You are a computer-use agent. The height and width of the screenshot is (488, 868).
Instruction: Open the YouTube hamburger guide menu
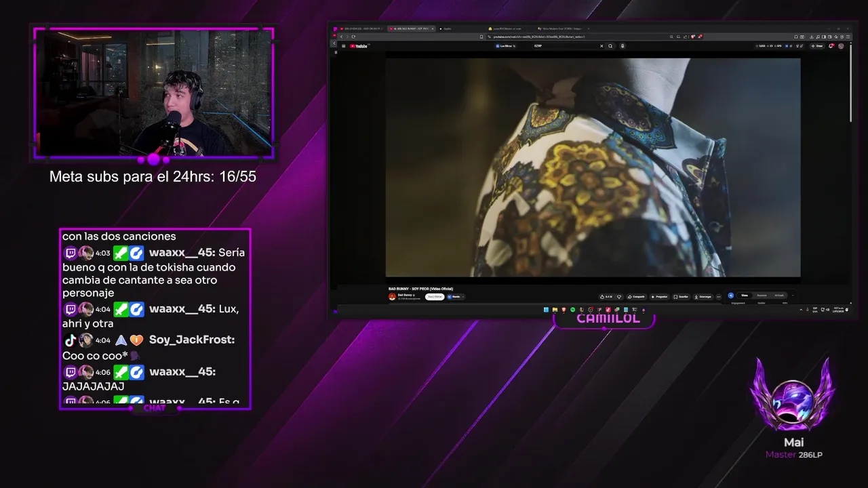tap(344, 46)
